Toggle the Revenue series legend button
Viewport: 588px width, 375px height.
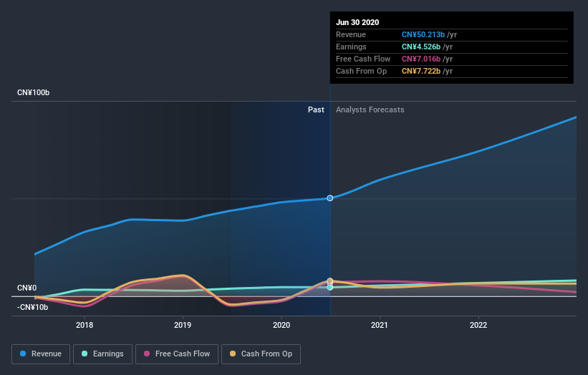[x=41, y=354]
